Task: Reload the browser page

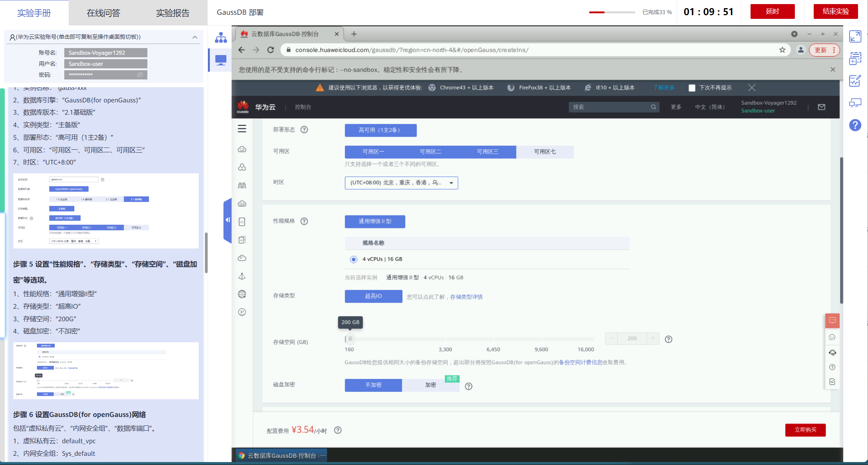Action: (271, 50)
